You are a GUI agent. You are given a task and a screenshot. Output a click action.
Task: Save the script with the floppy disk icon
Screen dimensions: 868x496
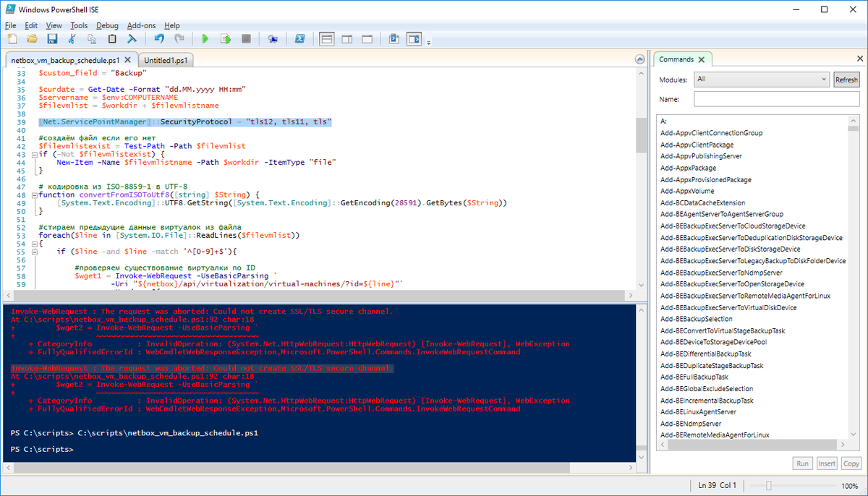pyautogui.click(x=52, y=39)
